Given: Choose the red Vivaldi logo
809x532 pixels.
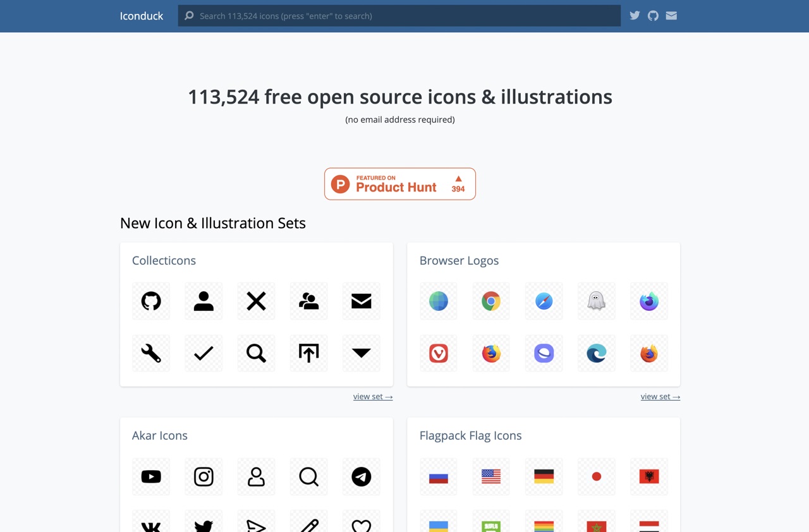Looking at the screenshot, I should tap(439, 353).
